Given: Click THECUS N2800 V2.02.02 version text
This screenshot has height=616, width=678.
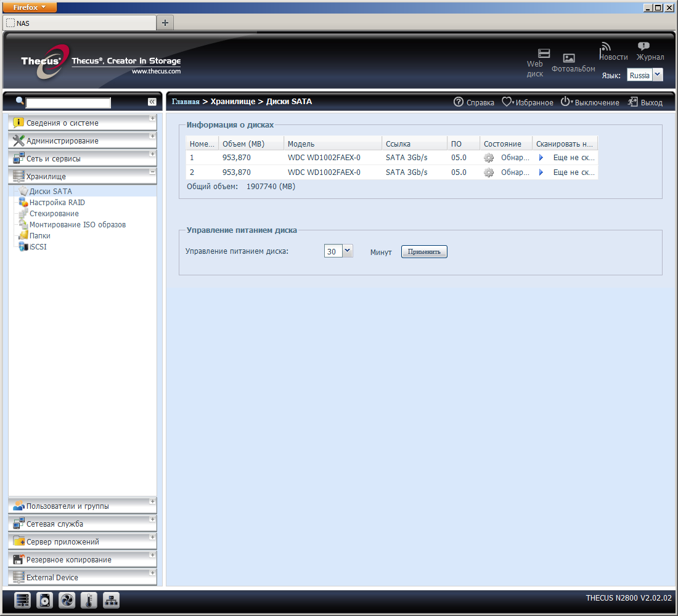Looking at the screenshot, I should coord(629,598).
